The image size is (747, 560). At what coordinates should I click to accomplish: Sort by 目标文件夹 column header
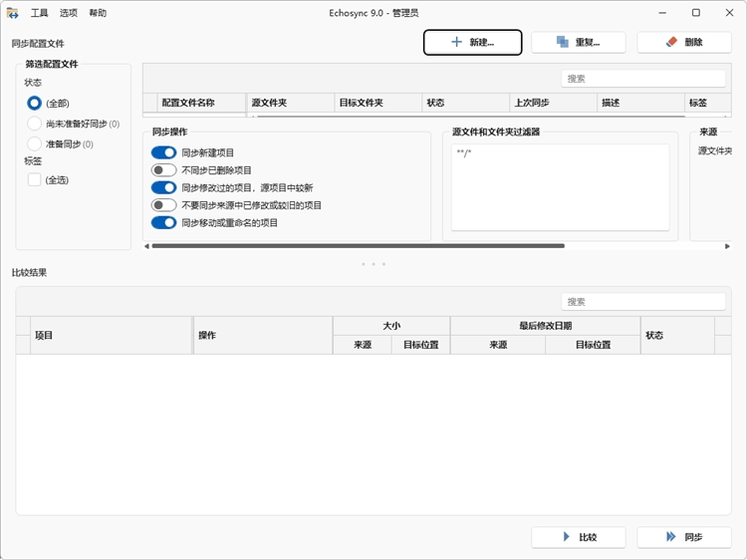[378, 103]
